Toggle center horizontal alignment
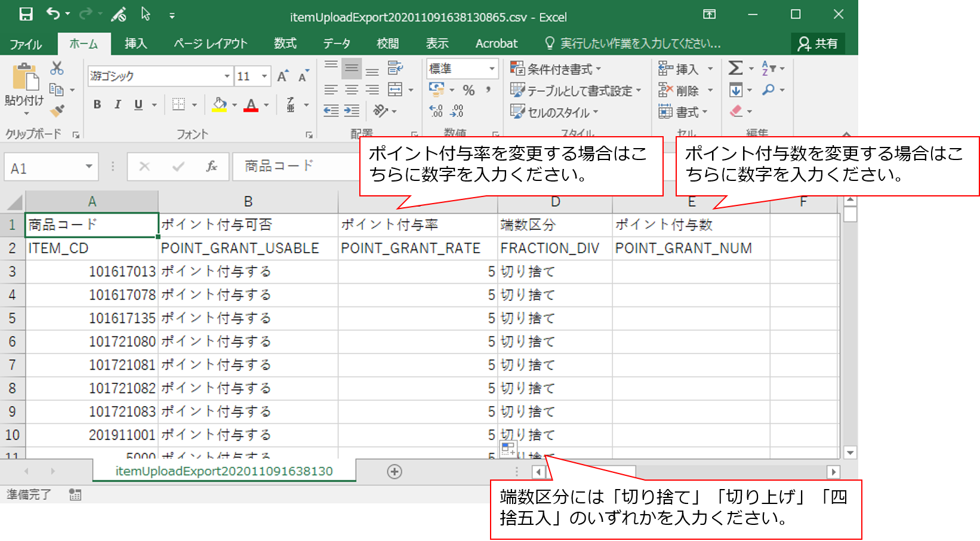The image size is (980, 541). point(352,90)
